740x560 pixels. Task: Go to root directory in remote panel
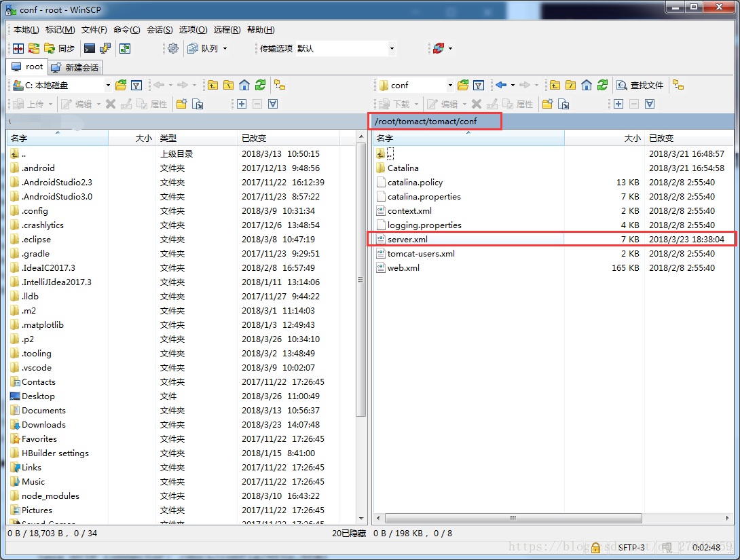[570, 86]
